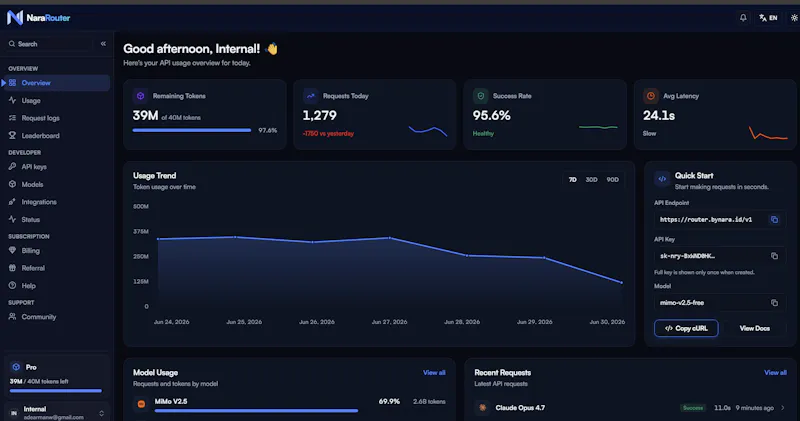Click the Referral gift icon

[12, 268]
